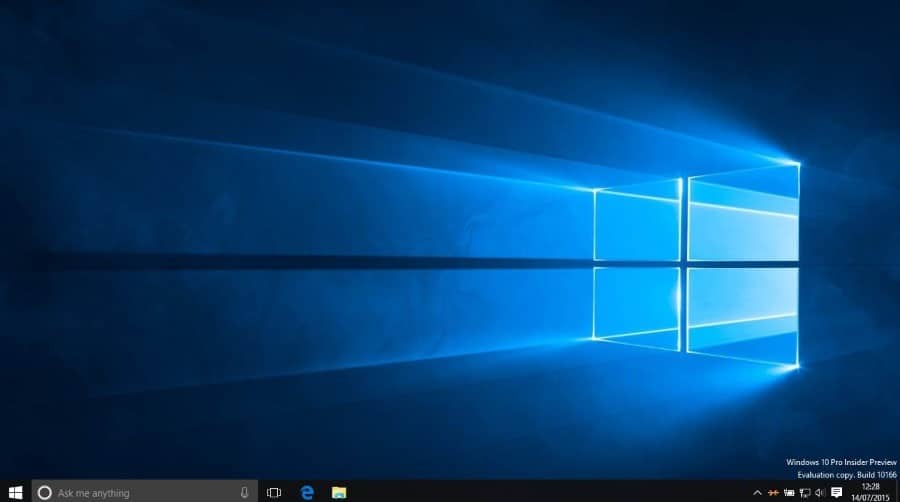Open the Action Center notifications icon
900x502 pixels.
tap(837, 492)
